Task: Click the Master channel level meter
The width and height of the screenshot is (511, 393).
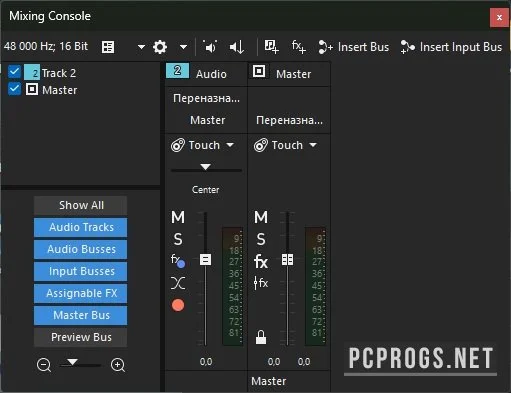Action: (315, 287)
